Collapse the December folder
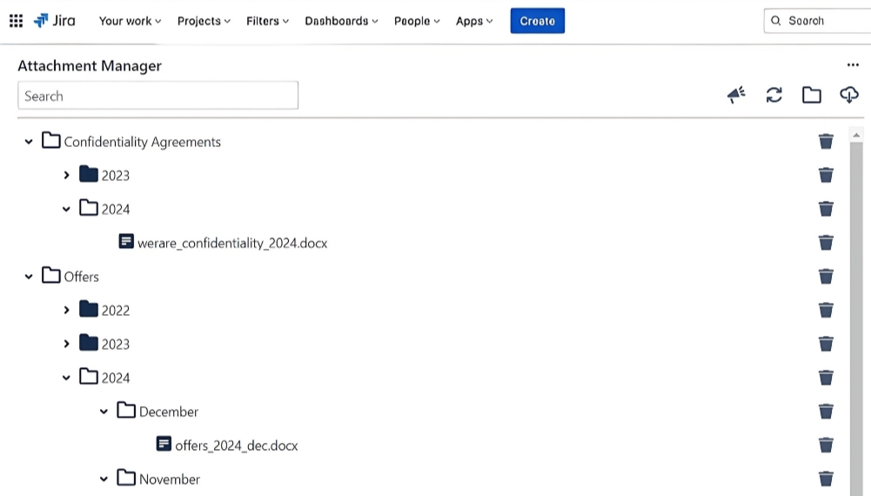 click(x=104, y=412)
